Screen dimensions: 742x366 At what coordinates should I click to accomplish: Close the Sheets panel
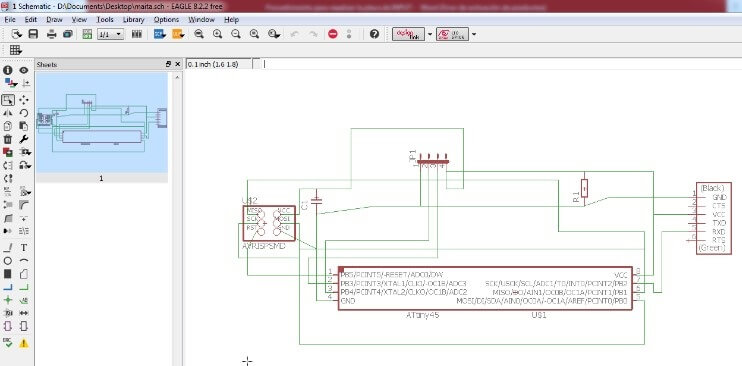click(x=177, y=64)
